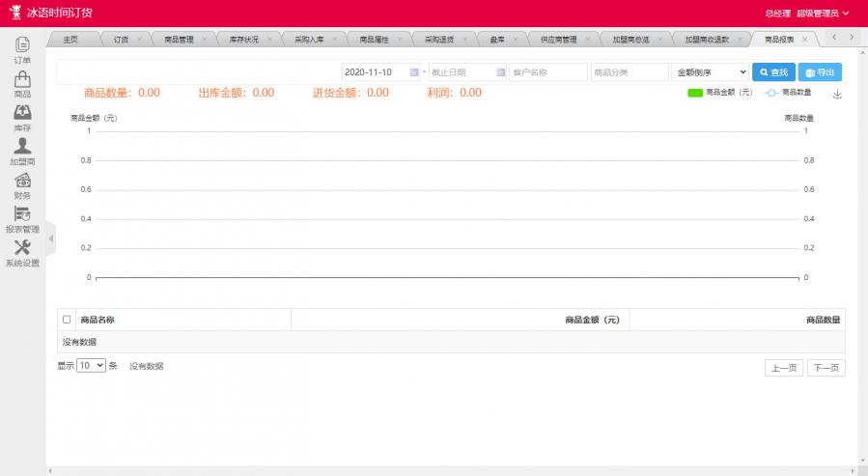The width and height of the screenshot is (868, 476).
Task: Open the 报表管理 (Reports) sidebar icon
Action: tap(22, 214)
